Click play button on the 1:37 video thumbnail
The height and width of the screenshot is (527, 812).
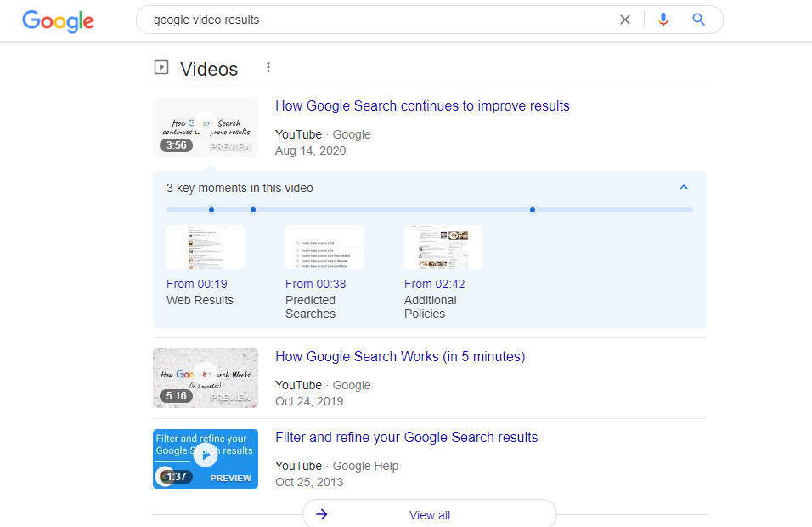coord(206,456)
